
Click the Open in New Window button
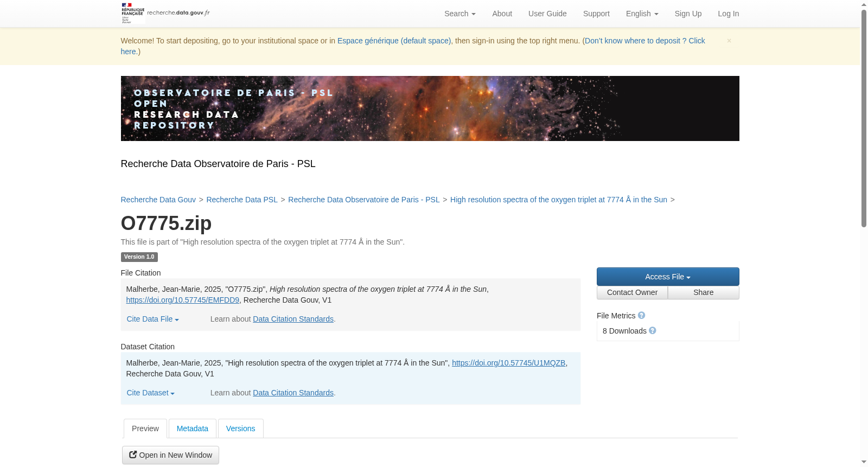coord(170,455)
